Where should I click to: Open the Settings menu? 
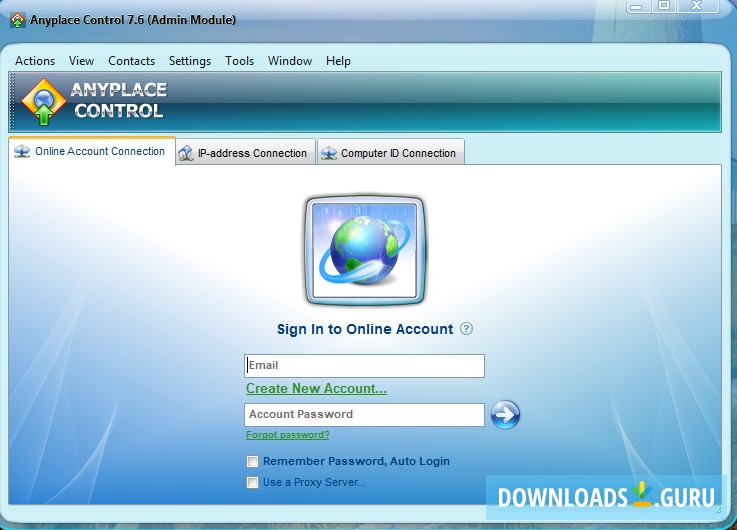pos(190,61)
